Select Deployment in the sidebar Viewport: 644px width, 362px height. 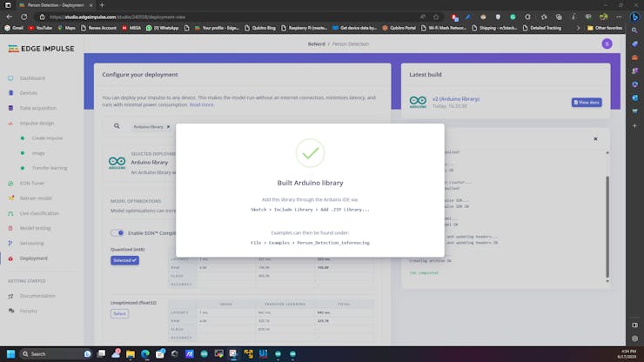34,258
